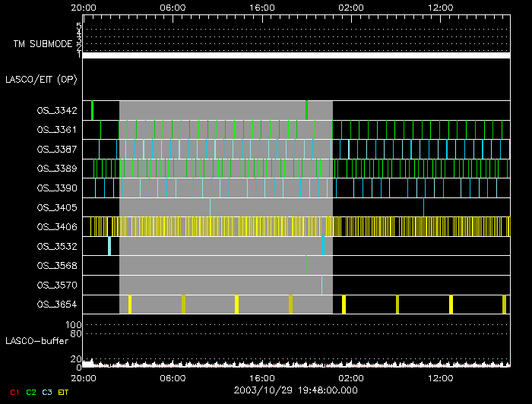532x404 pixels.
Task: Select the last yellow bar in the OS_3654 row
Action: click(504, 304)
